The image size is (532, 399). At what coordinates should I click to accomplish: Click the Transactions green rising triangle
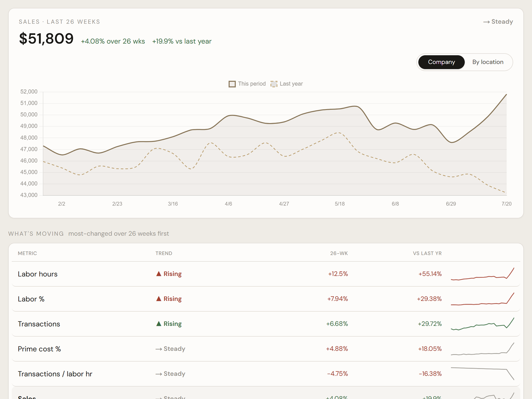159,324
